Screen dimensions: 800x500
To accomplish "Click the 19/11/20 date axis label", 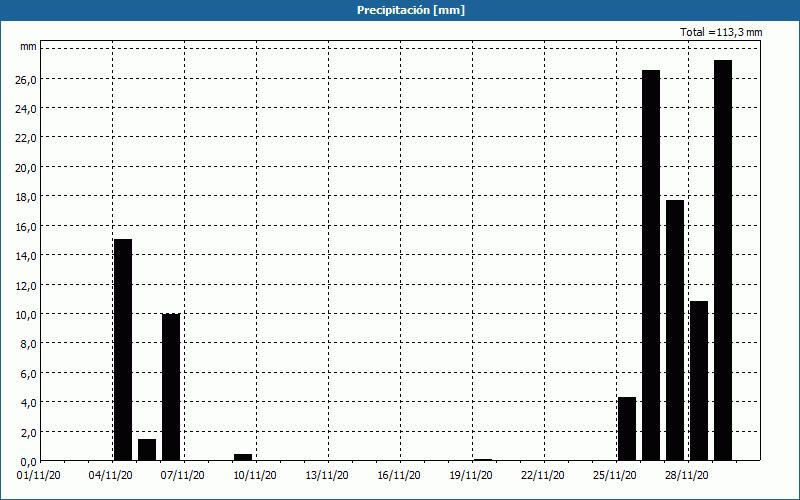I will [471, 476].
